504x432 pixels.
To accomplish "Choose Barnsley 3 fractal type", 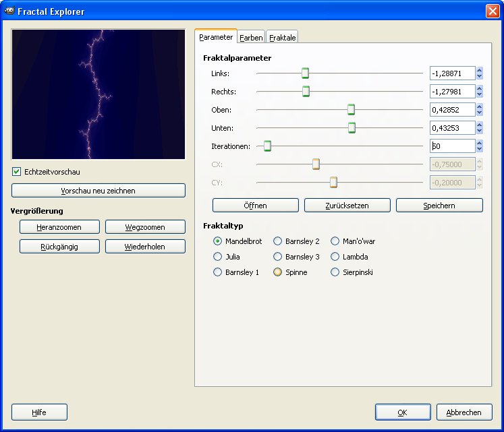I will coord(277,256).
